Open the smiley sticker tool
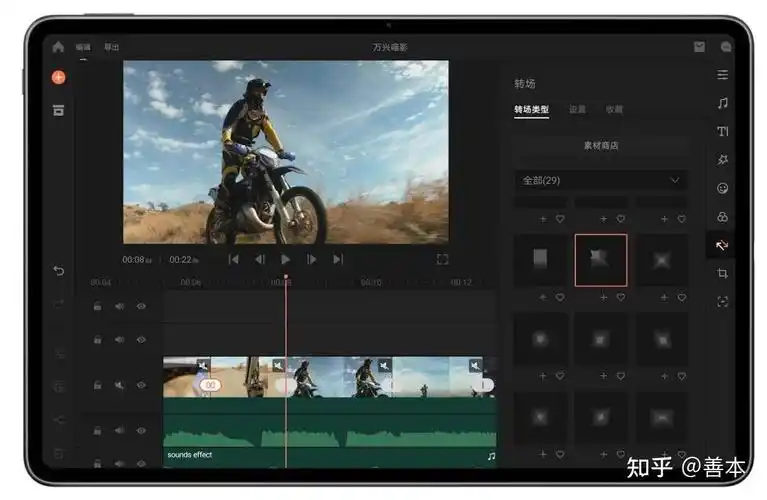Screen dimensions: 767x500 coord(722,188)
